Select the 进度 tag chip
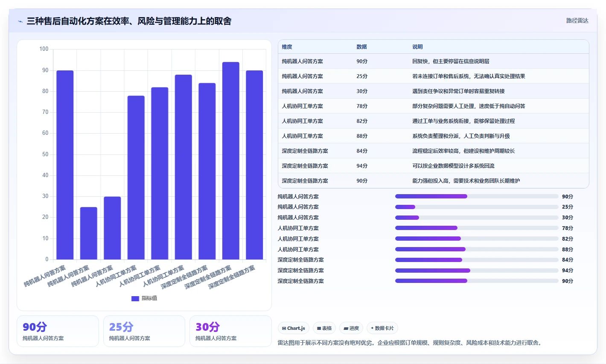The width and height of the screenshot is (606, 364). [x=351, y=328]
